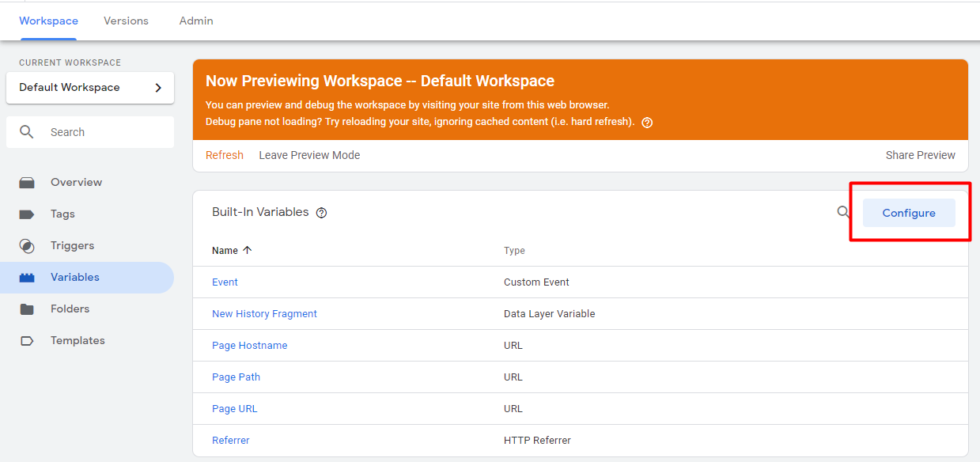Image resolution: width=980 pixels, height=462 pixels.
Task: Click the Triggers circle icon in the sidebar
Action: point(27,246)
